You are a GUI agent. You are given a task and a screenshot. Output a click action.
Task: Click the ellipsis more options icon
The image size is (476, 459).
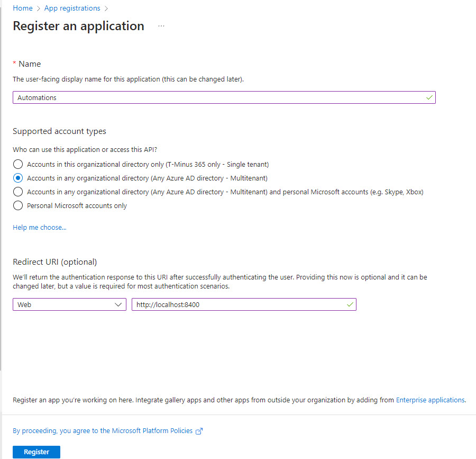(x=161, y=26)
